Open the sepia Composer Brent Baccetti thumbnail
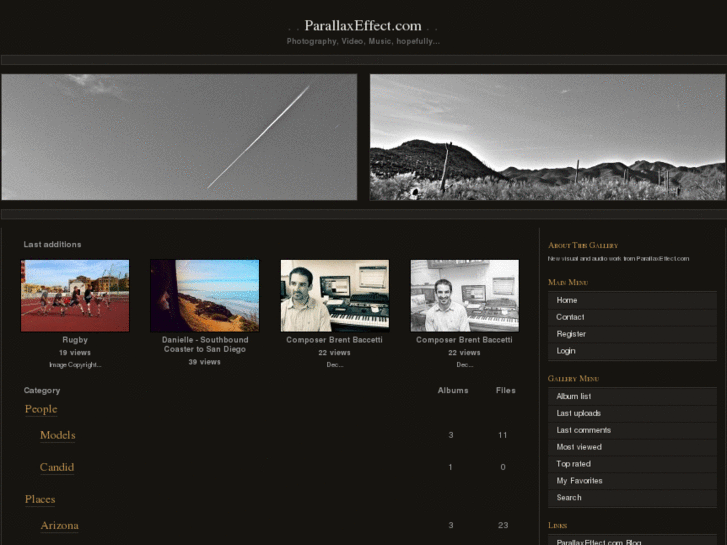Viewport: 727px width, 545px height. coord(335,295)
